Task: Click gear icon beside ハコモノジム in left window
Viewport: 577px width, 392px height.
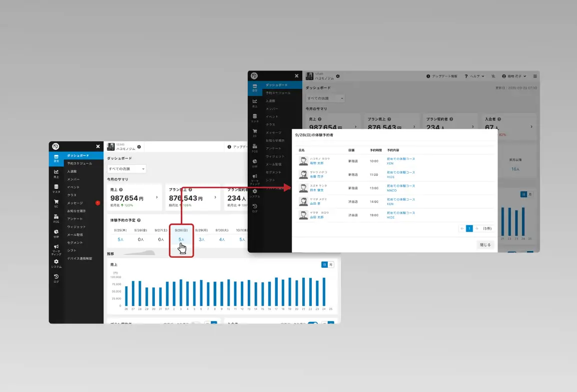Action: pos(139,147)
